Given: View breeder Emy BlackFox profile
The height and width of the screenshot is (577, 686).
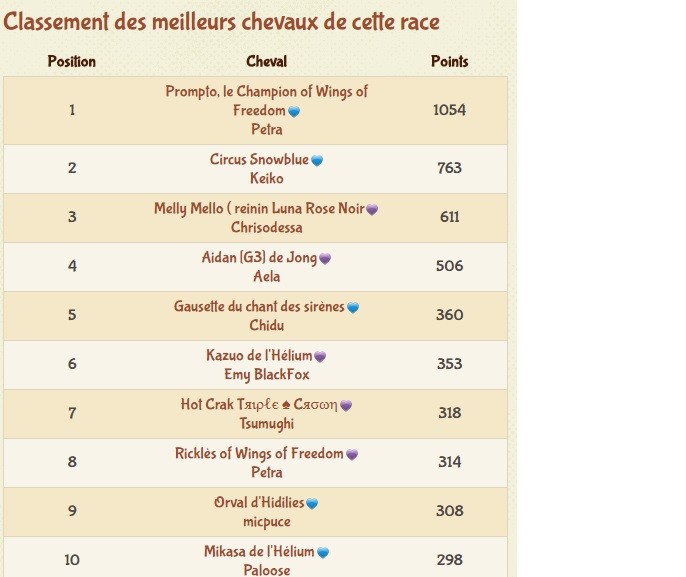Looking at the screenshot, I should (x=266, y=375).
